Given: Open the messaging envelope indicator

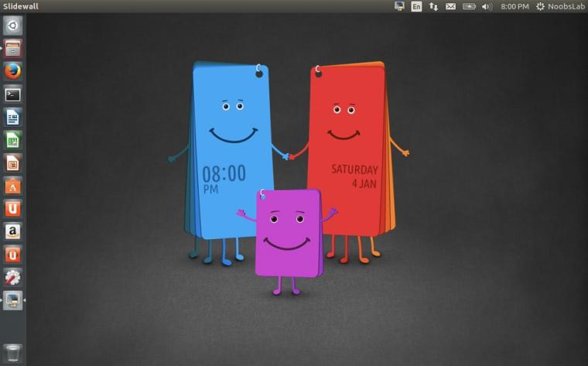Looking at the screenshot, I should [450, 6].
